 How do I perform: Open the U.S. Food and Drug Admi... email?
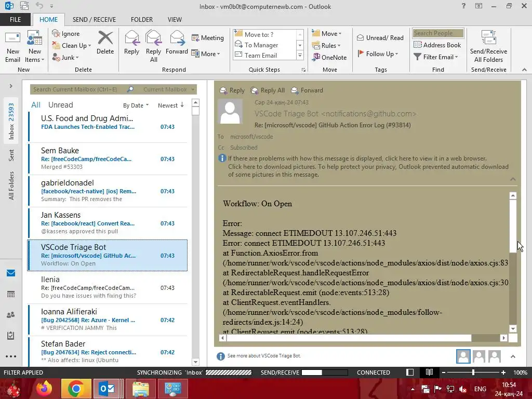click(108, 126)
